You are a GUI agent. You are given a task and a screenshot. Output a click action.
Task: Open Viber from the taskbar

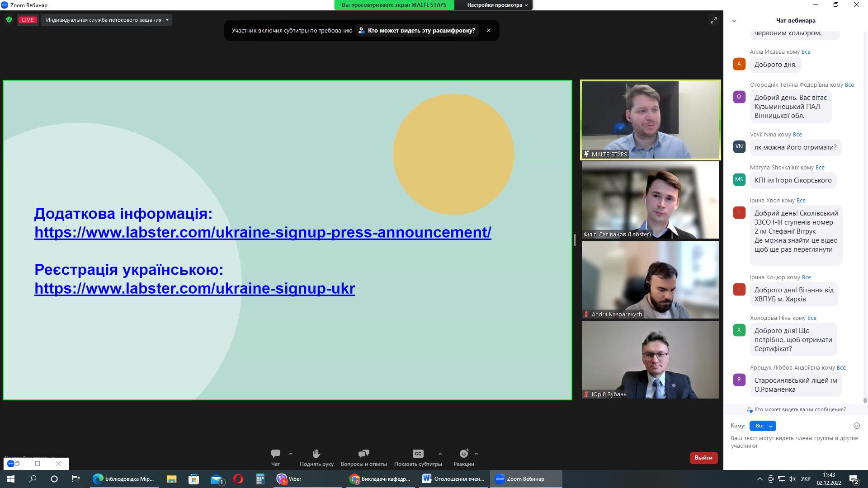coord(289,479)
